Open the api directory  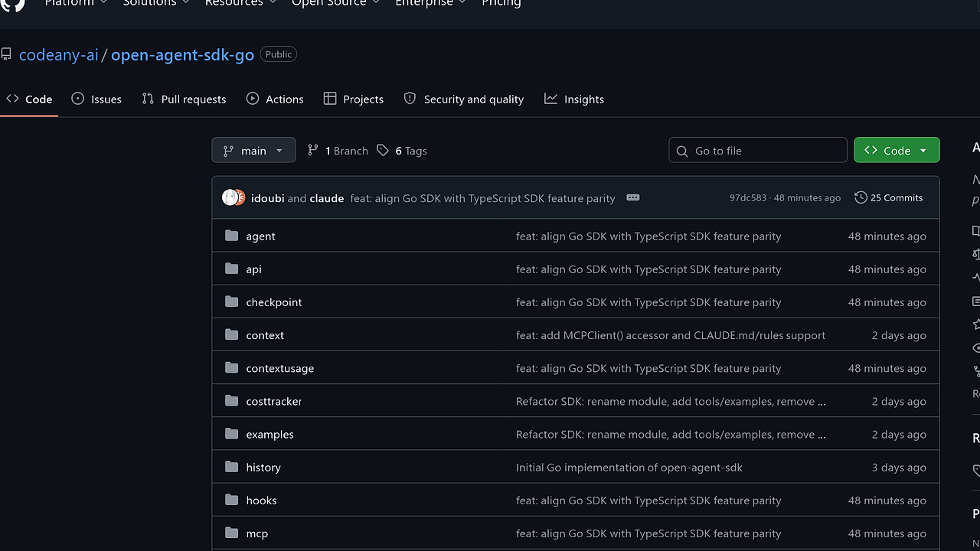253,269
